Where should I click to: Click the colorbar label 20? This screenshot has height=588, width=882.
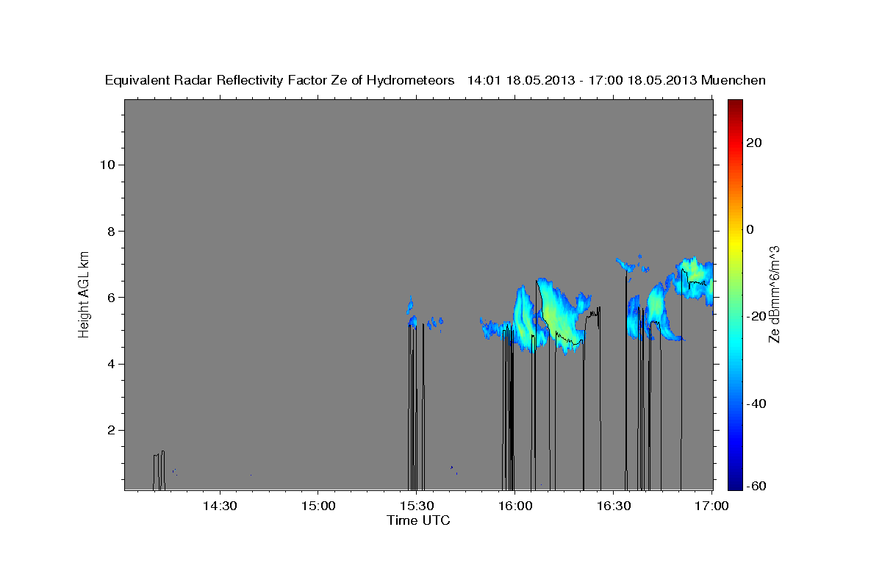(753, 143)
